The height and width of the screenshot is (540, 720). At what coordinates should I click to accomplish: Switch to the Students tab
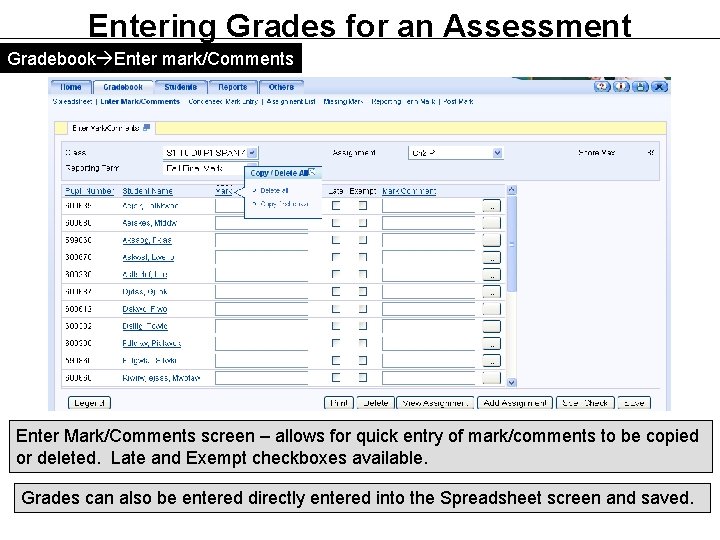(x=180, y=87)
